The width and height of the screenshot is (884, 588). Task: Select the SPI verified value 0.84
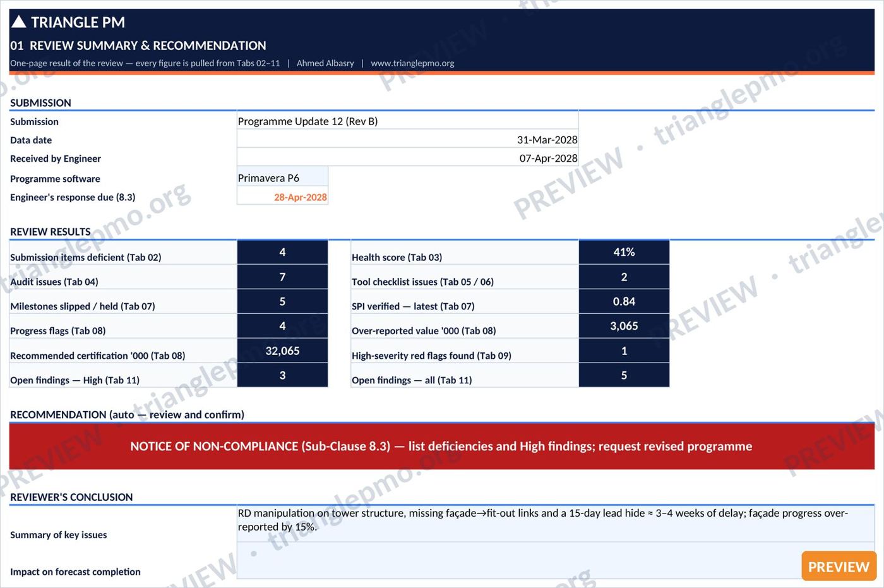624,301
